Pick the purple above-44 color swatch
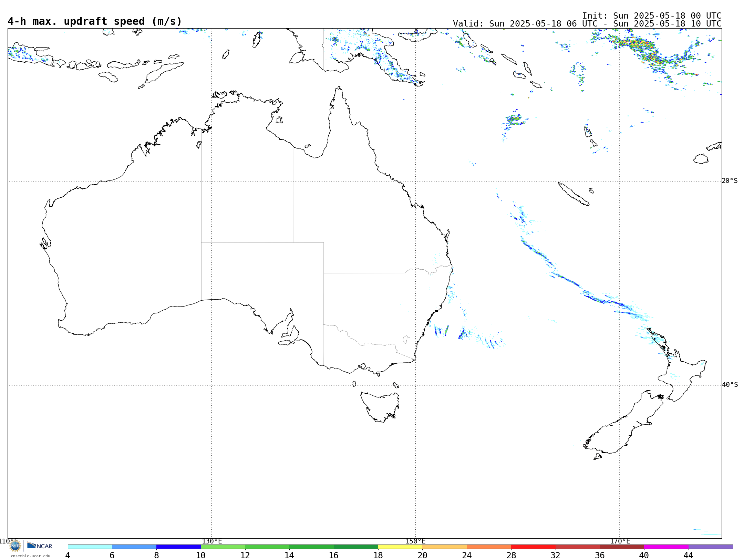This screenshot has width=744, height=560. pyautogui.click(x=711, y=547)
